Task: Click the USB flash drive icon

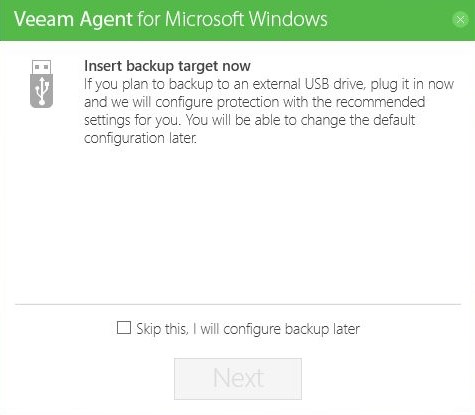Action: [42, 84]
